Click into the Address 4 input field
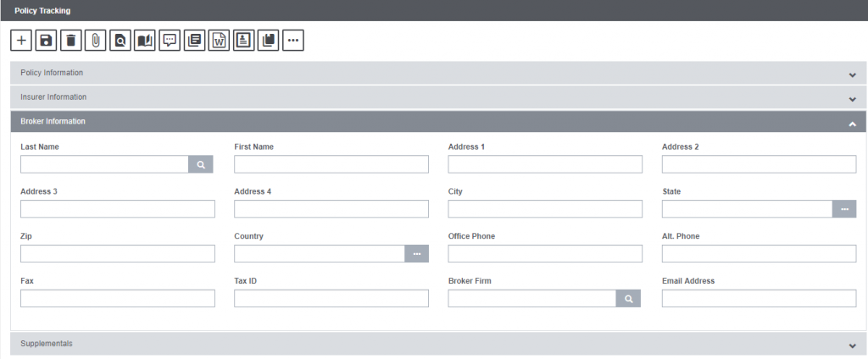 pyautogui.click(x=331, y=209)
